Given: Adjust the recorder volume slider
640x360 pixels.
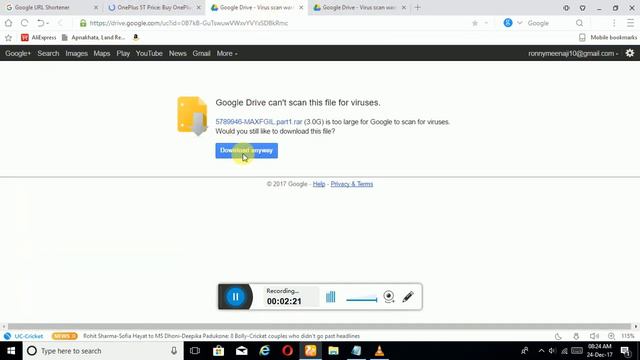Looking at the screenshot, I should (362, 299).
